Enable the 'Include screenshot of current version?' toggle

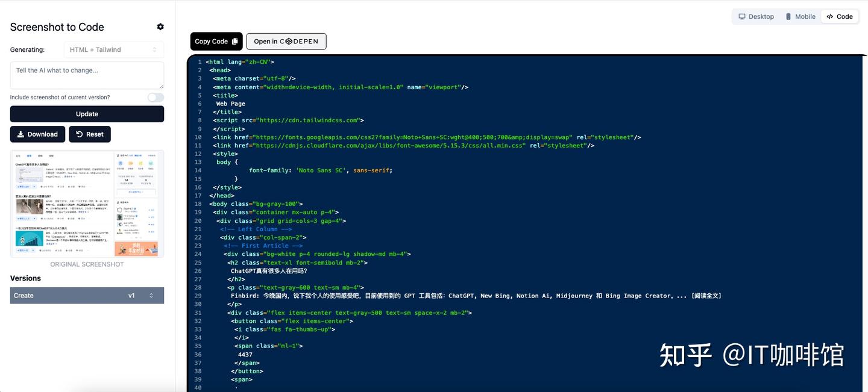(x=155, y=97)
